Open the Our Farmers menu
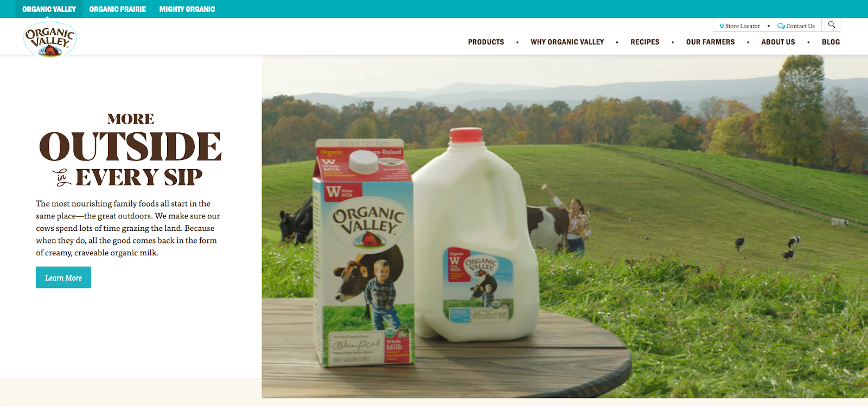This screenshot has width=868, height=406. click(710, 42)
